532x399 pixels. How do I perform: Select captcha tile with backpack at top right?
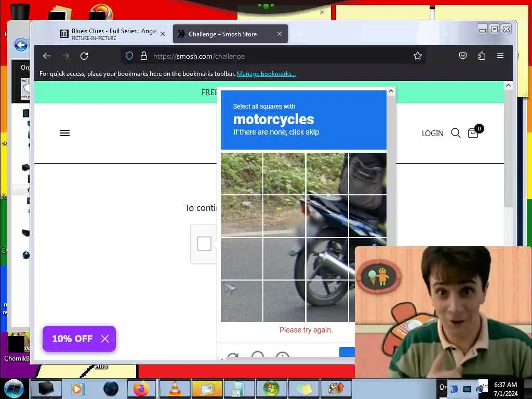(x=367, y=174)
